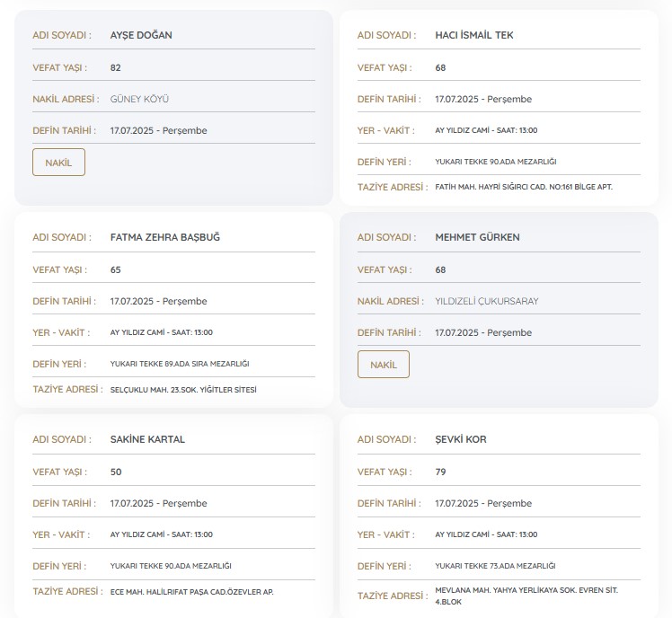The image size is (672, 618).
Task: Click YUKARI TEKKE 73.ADA MEZARLIĞI burial place
Action: pos(494,566)
